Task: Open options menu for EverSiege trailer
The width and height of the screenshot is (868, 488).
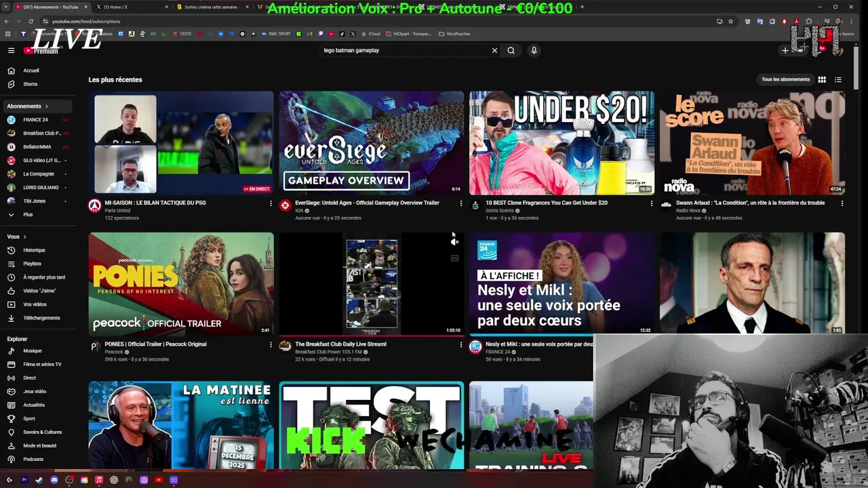Action: 461,203
